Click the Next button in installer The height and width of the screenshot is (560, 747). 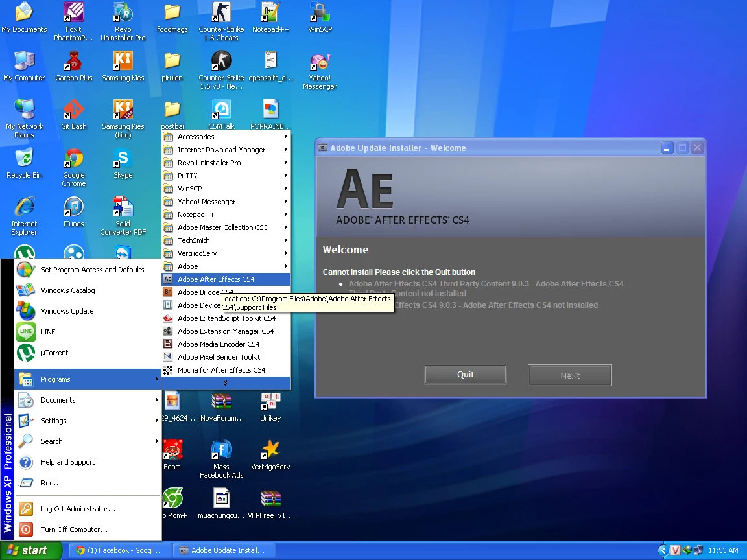(570, 375)
